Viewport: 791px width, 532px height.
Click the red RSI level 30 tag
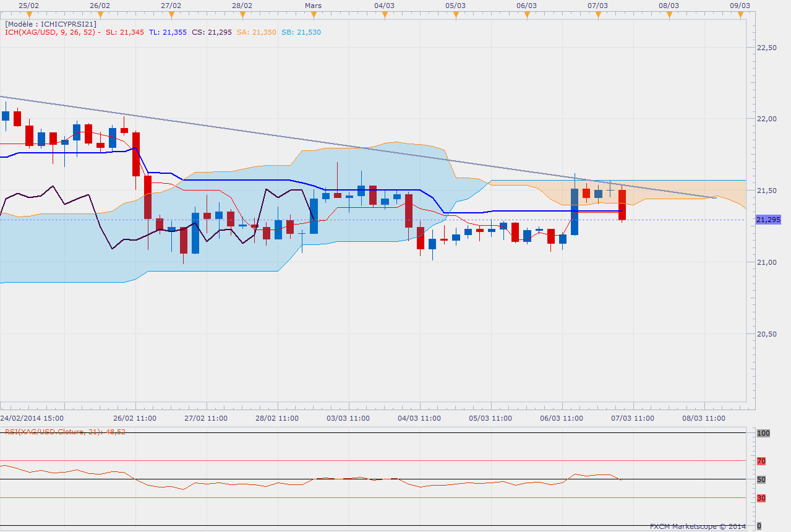pos(761,498)
